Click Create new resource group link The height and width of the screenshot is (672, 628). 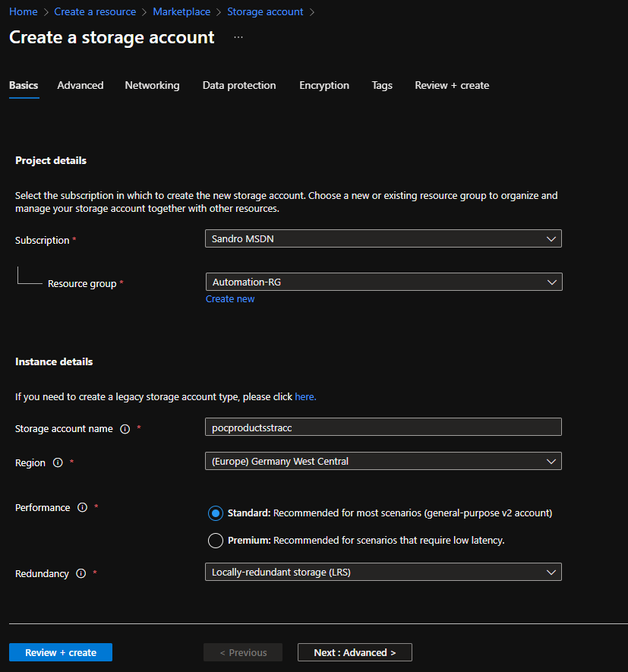click(x=230, y=299)
